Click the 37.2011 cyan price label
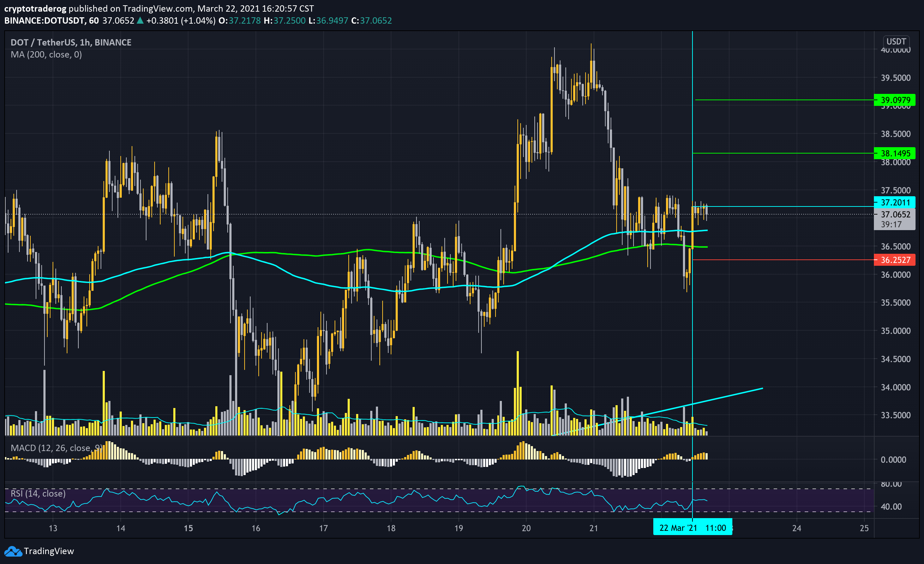Screen dimensions: 924x564 pyautogui.click(x=895, y=203)
